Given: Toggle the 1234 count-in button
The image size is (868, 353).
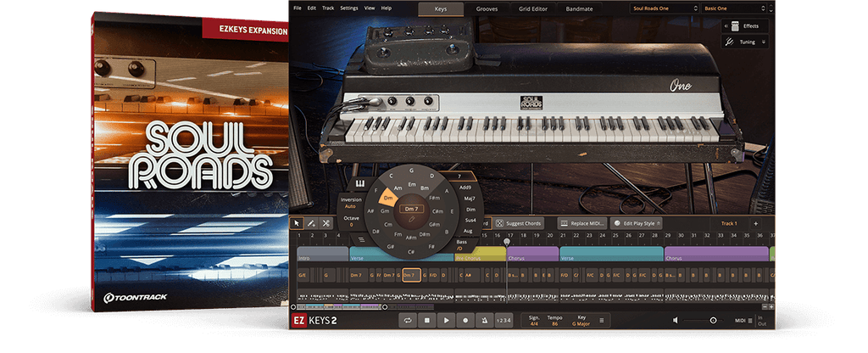Looking at the screenshot, I should [504, 320].
